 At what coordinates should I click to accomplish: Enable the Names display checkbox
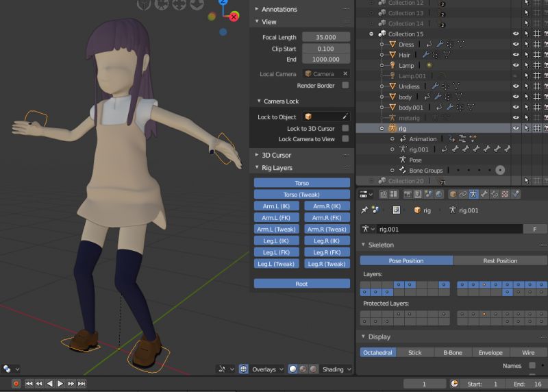(532, 365)
